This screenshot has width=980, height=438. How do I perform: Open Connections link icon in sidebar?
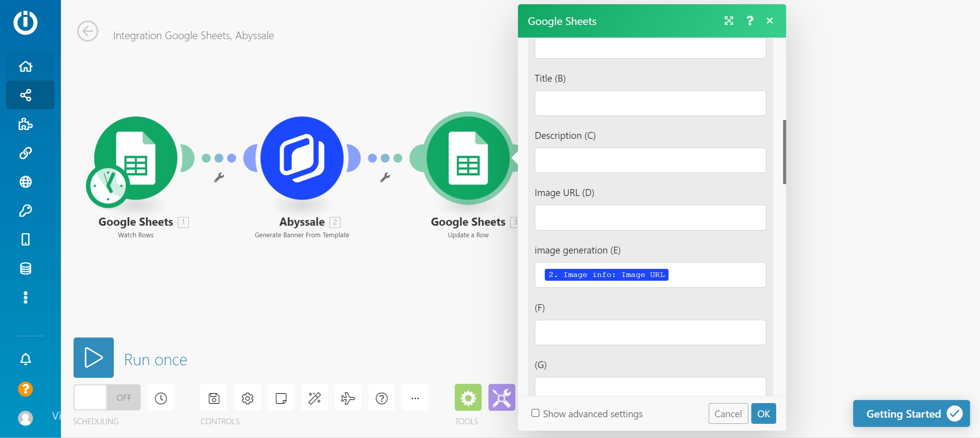point(26,153)
